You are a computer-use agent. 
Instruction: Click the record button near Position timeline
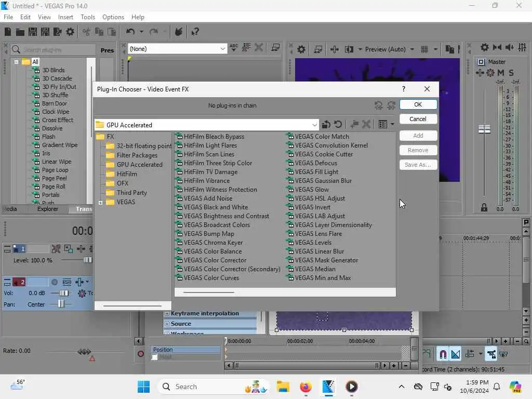click(140, 354)
